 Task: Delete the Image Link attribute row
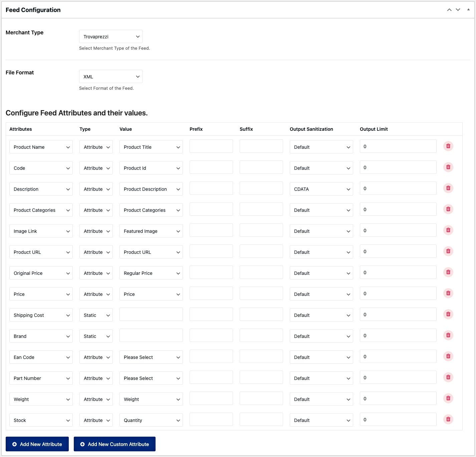pyautogui.click(x=448, y=230)
